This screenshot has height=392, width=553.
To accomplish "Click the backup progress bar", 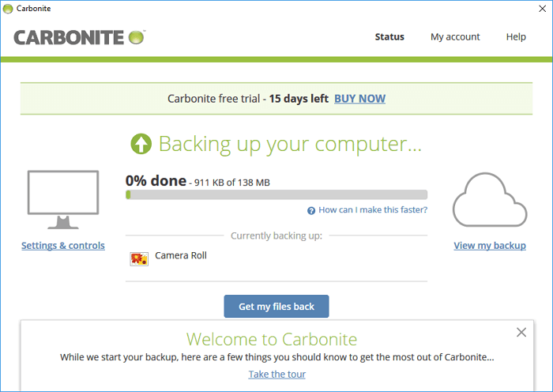I will click(276, 194).
